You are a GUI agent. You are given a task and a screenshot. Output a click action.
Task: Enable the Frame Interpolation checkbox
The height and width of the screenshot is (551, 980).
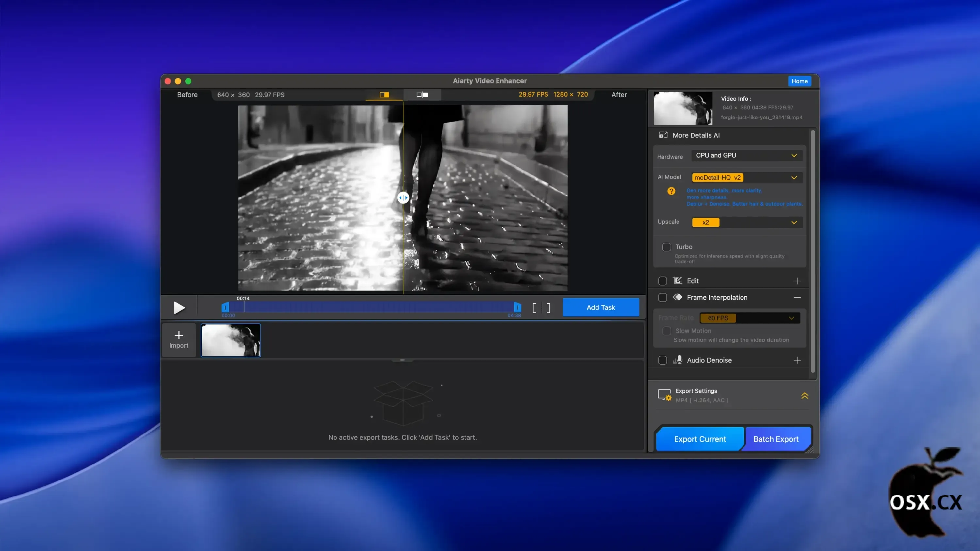(662, 297)
